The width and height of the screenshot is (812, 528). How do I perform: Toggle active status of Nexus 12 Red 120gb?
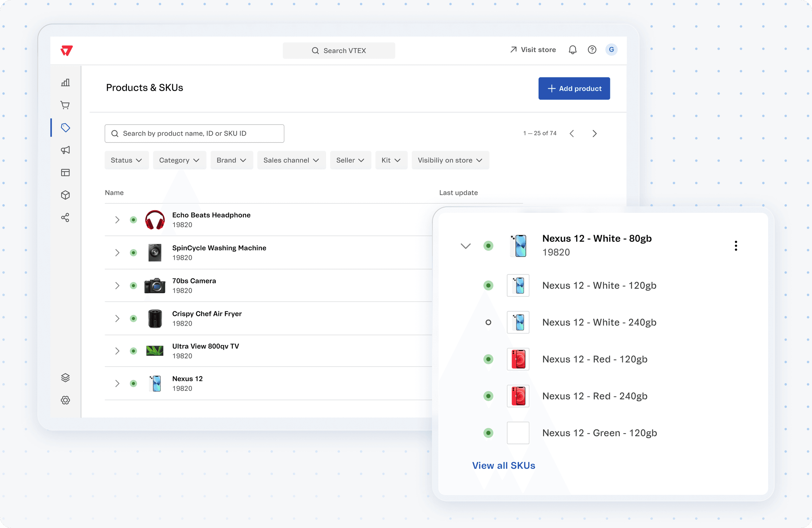(x=488, y=359)
